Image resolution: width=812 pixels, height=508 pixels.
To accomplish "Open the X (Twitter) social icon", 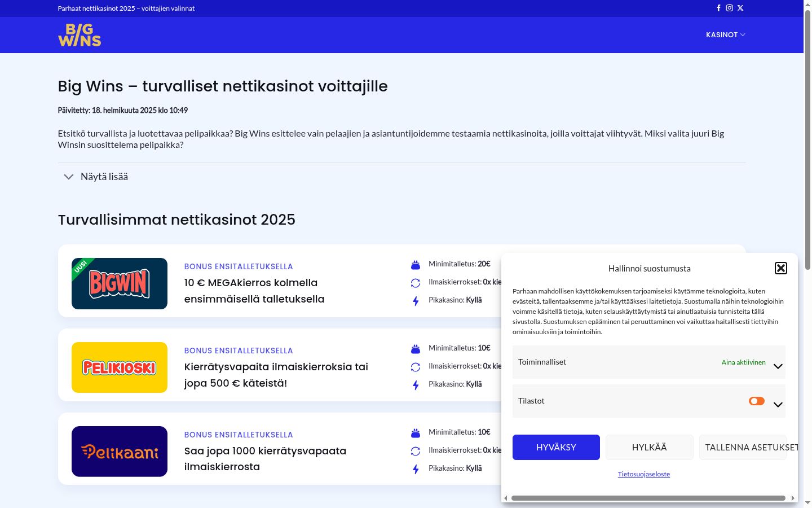I will (740, 8).
